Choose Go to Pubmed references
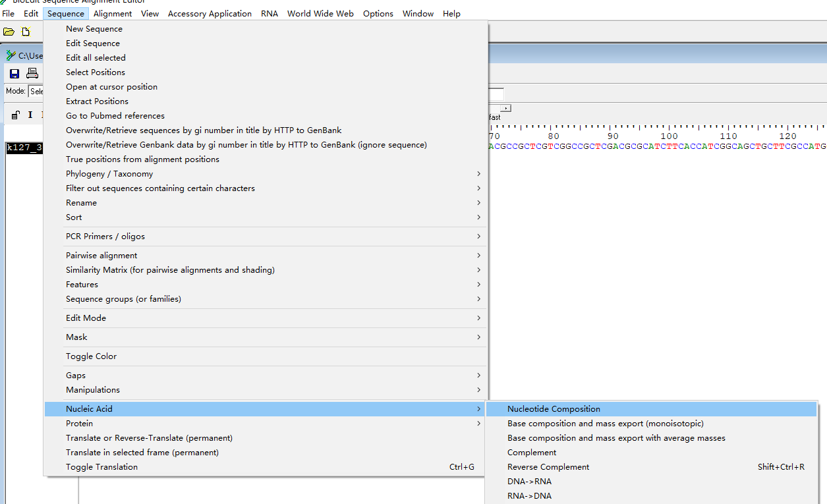Screen dimensions: 827x504 (x=266, y=116)
